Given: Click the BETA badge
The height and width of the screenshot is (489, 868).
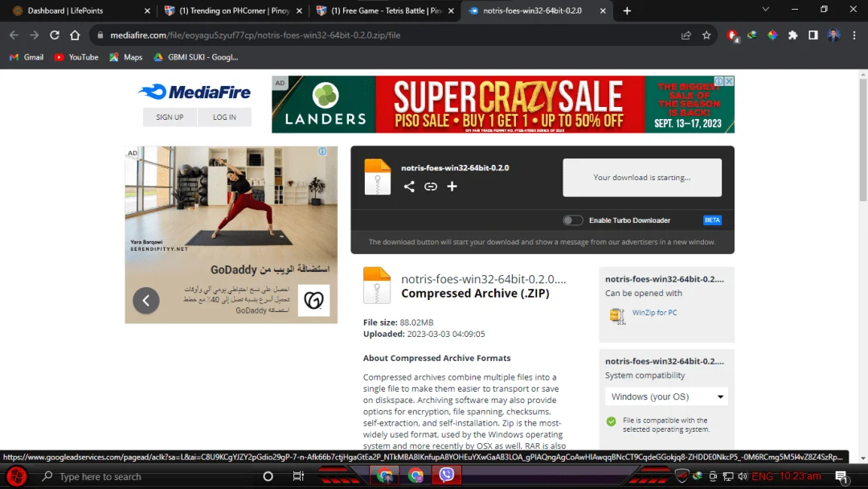Looking at the screenshot, I should point(712,220).
